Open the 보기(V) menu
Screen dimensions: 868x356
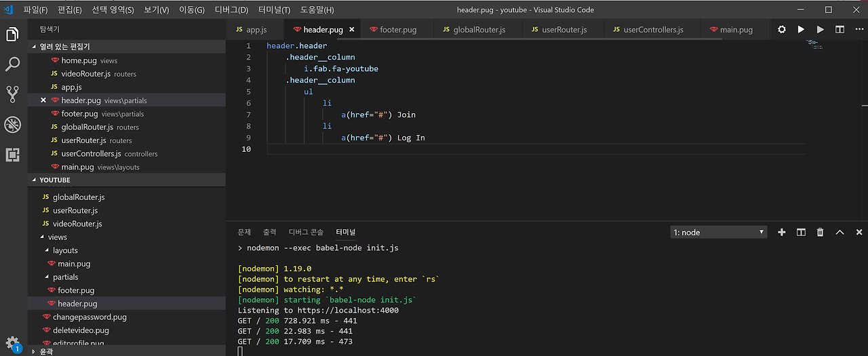(157, 10)
